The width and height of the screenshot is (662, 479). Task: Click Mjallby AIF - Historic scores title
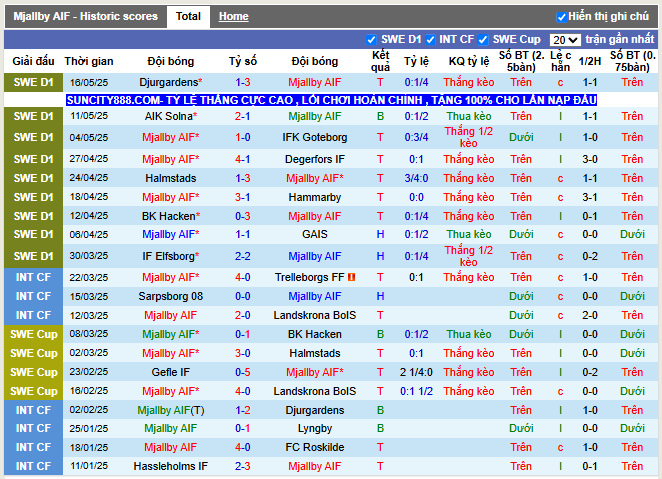pyautogui.click(x=85, y=16)
